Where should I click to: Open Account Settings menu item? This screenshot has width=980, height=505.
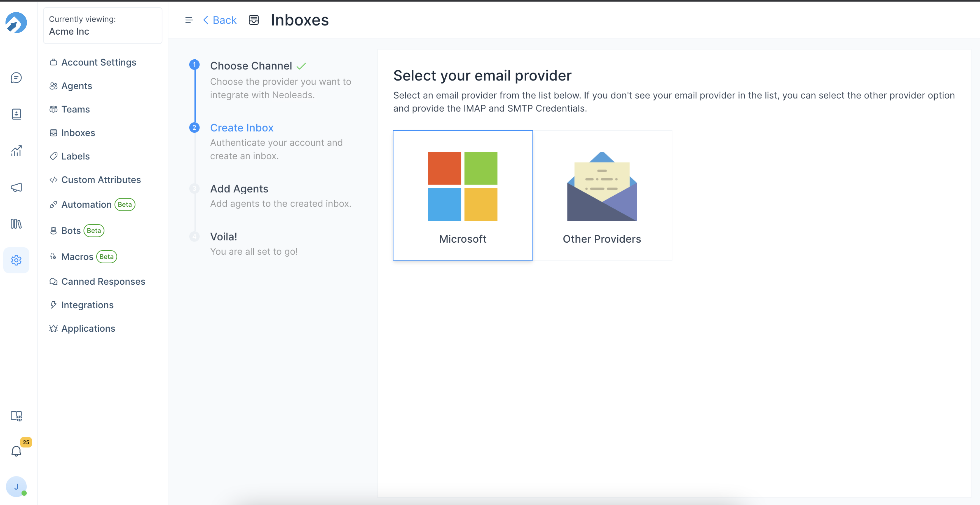pyautogui.click(x=99, y=62)
